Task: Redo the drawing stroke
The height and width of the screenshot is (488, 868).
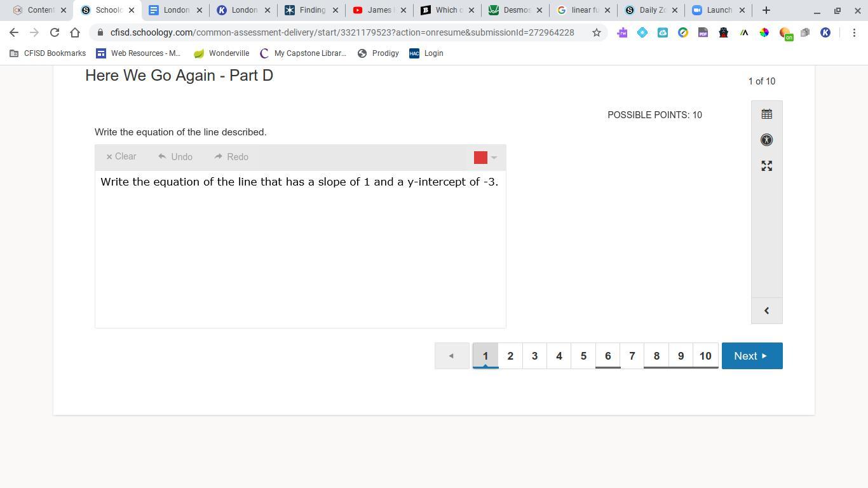Action: point(231,157)
